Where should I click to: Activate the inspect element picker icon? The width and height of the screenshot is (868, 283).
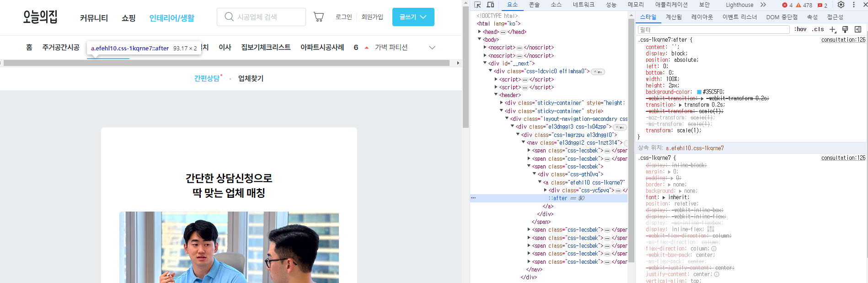(477, 5)
